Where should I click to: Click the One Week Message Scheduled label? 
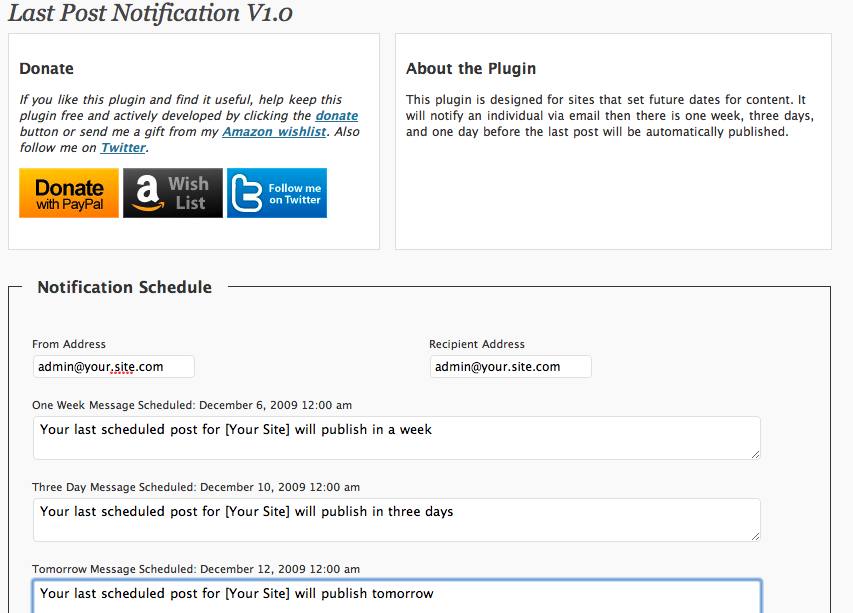pyautogui.click(x=192, y=405)
